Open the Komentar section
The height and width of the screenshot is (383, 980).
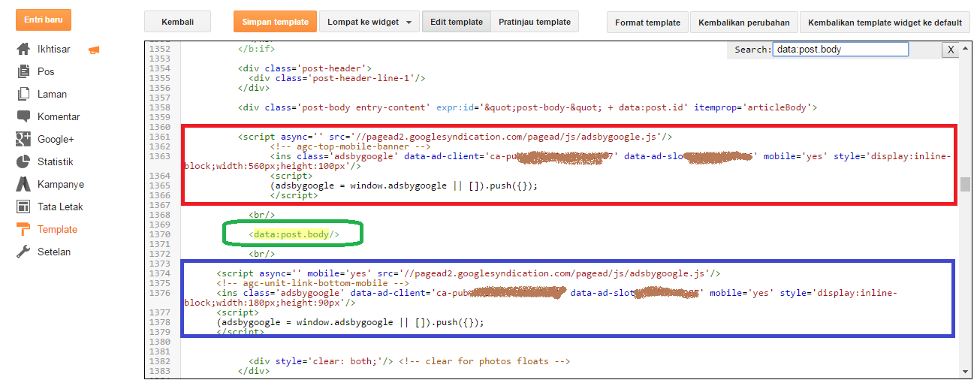tap(59, 117)
